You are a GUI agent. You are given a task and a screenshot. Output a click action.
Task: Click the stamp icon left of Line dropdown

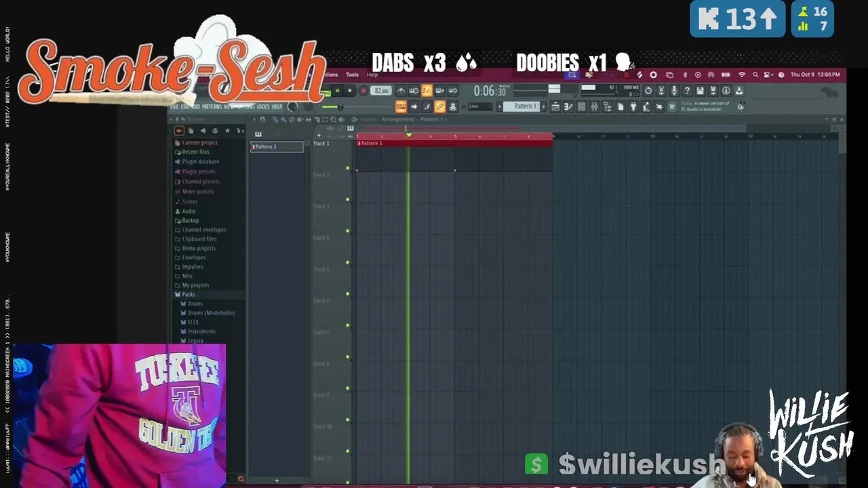click(453, 107)
